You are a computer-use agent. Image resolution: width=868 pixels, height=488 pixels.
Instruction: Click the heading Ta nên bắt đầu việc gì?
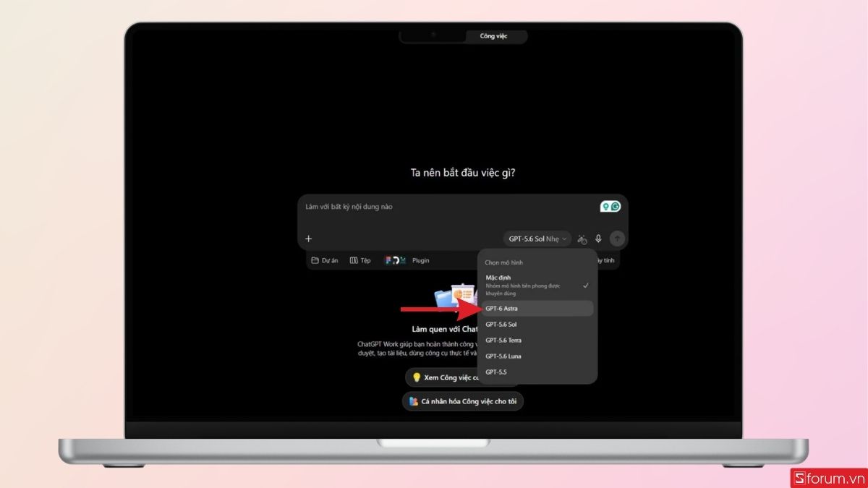pos(463,173)
